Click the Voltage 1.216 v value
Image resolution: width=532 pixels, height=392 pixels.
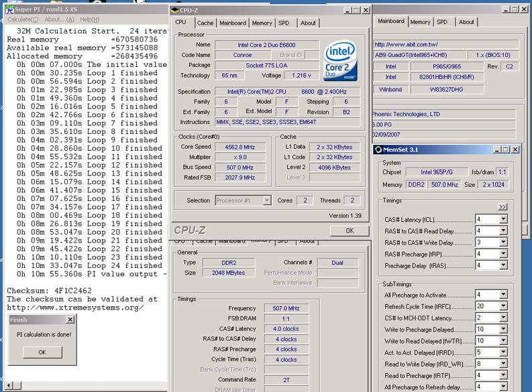(301, 75)
